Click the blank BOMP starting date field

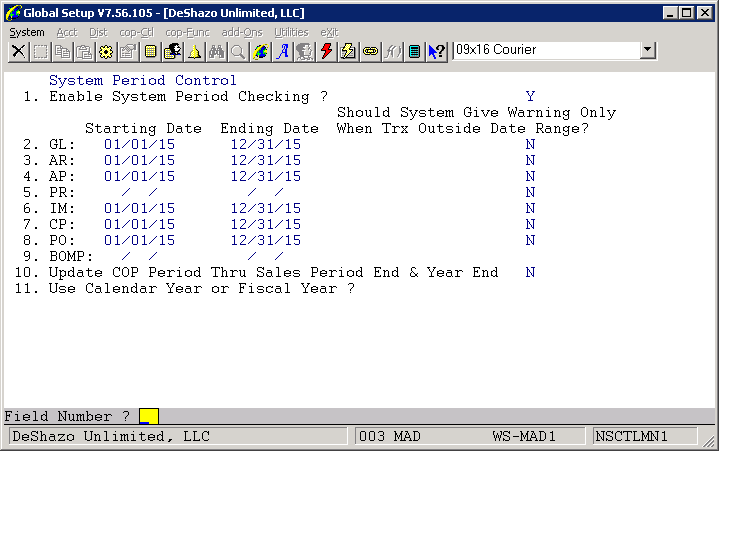(139, 257)
